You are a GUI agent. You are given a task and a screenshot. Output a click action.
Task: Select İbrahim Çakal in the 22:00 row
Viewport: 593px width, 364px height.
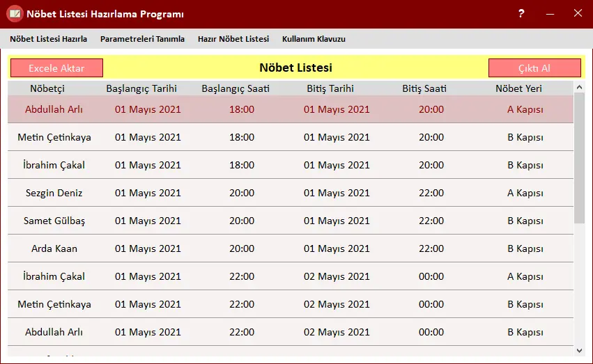coord(54,276)
